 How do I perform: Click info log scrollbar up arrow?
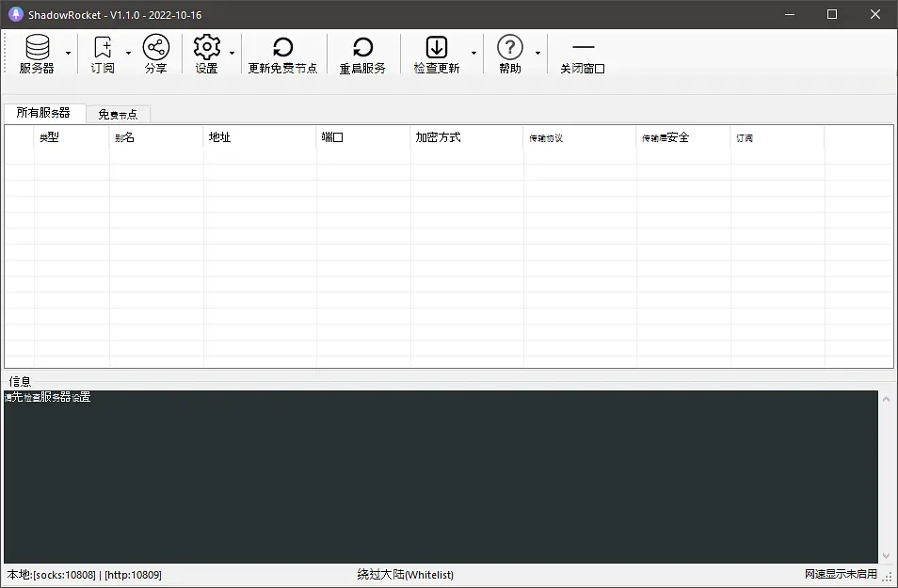[886, 399]
